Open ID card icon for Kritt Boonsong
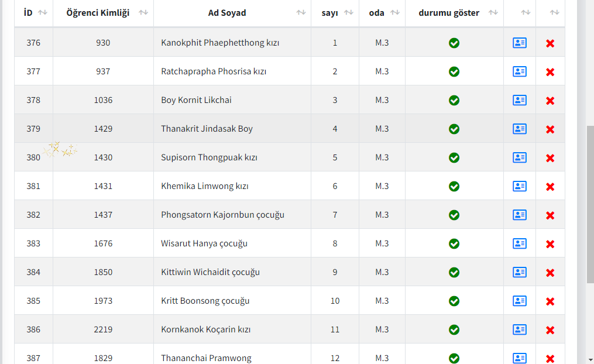This screenshot has width=594, height=364. [x=519, y=301]
